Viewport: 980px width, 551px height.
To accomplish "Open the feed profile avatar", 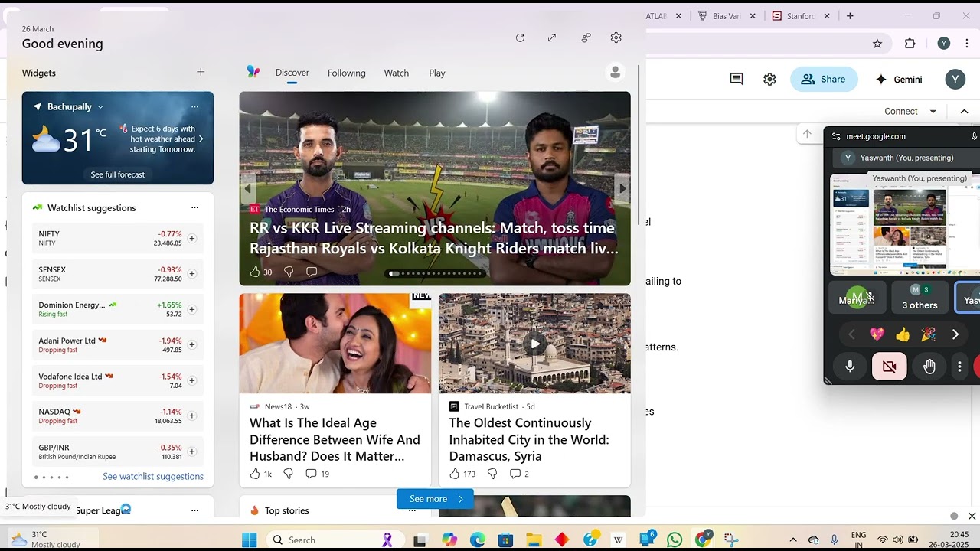I will pyautogui.click(x=615, y=72).
